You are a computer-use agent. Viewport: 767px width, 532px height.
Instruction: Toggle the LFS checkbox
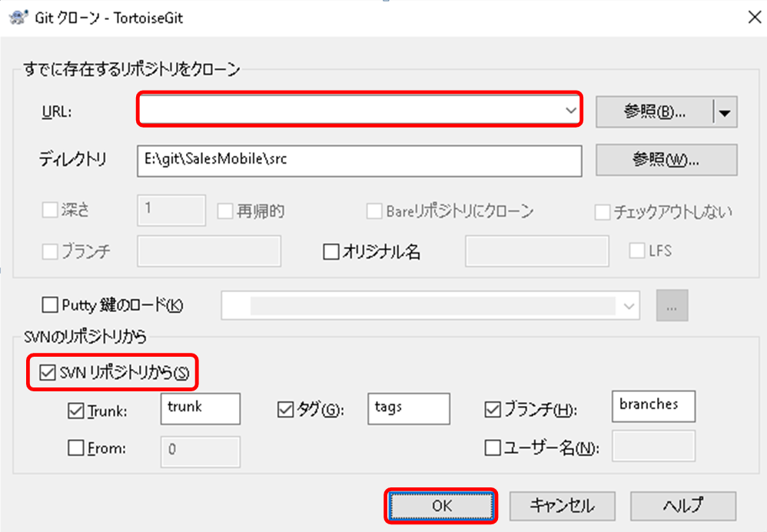point(636,251)
